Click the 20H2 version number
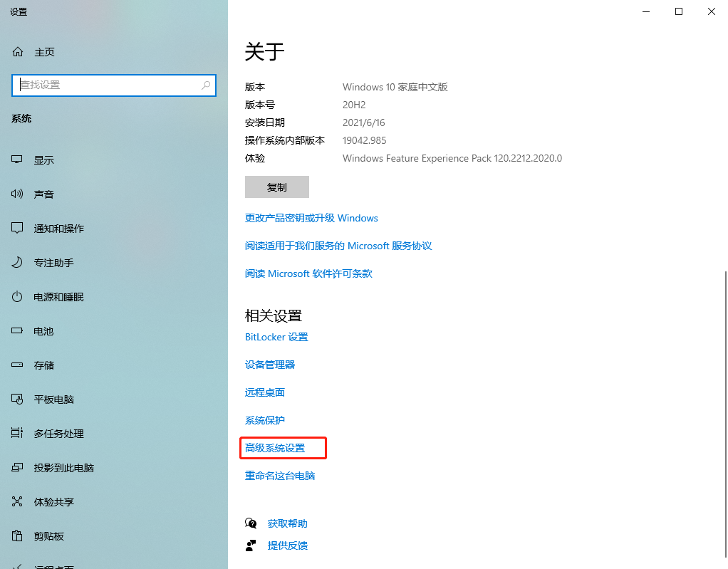The image size is (728, 569). 354,105
